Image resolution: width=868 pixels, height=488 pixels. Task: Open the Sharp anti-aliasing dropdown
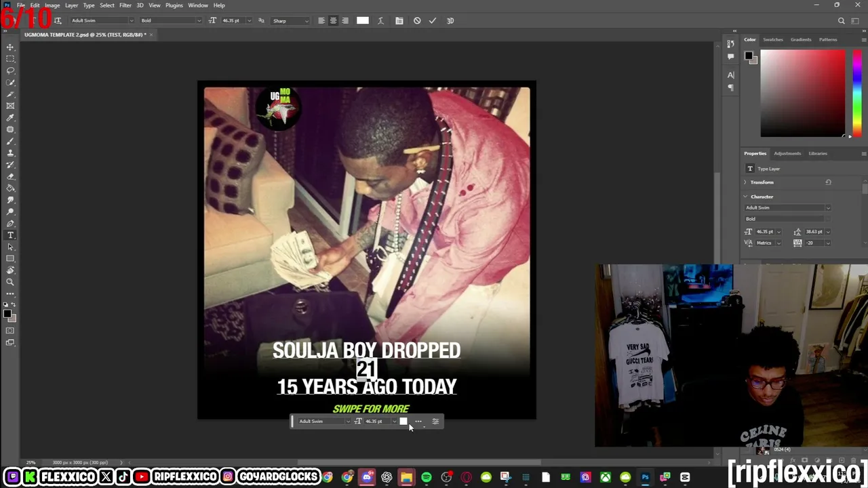290,20
